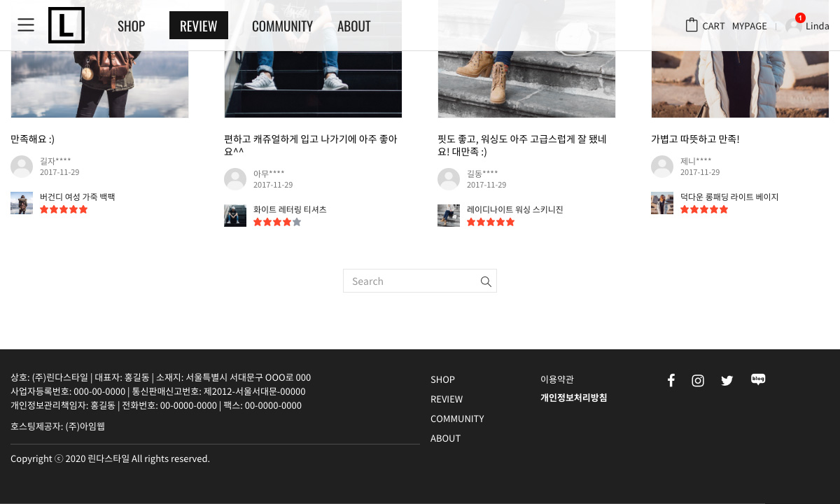The height and width of the screenshot is (504, 840).
Task: Open product thumbnail for 버건디 여성 가죽 백팩
Action: [x=22, y=203]
